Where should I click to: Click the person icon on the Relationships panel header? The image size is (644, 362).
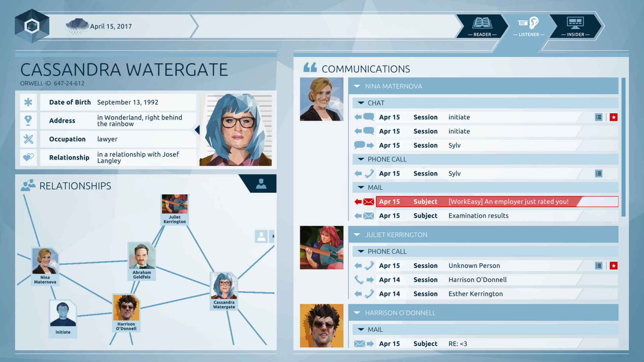tap(261, 184)
